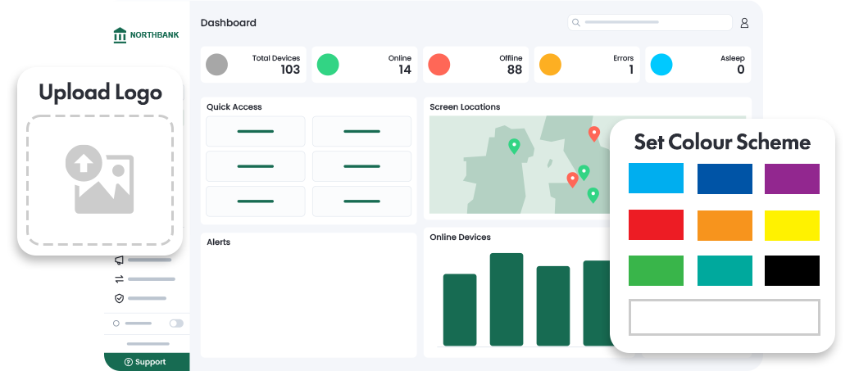Click the dashed logo upload drop zone
Screen dimensions: 868x371
[x=100, y=180]
